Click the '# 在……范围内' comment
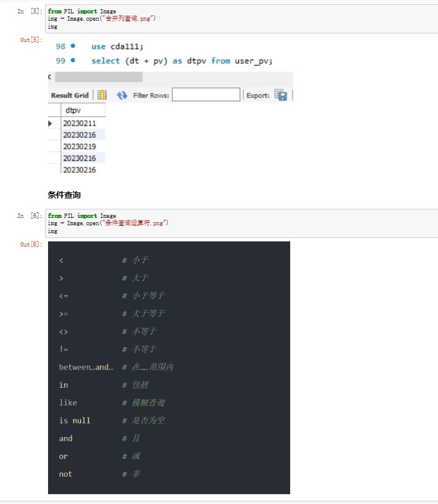The height and width of the screenshot is (504, 438). point(148,367)
